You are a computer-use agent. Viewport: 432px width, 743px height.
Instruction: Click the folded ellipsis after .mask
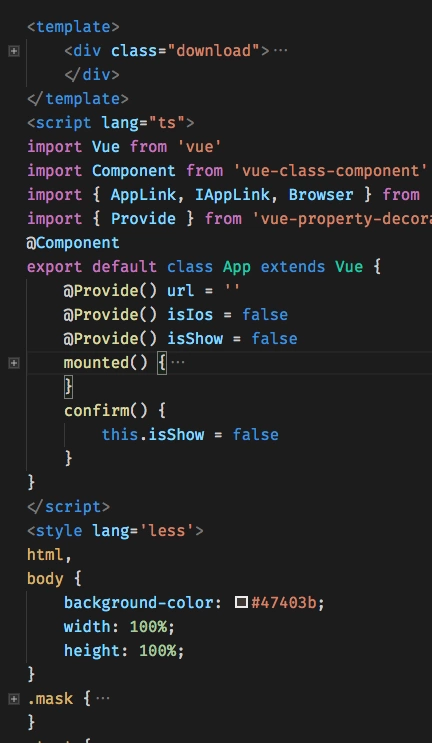(x=102, y=698)
